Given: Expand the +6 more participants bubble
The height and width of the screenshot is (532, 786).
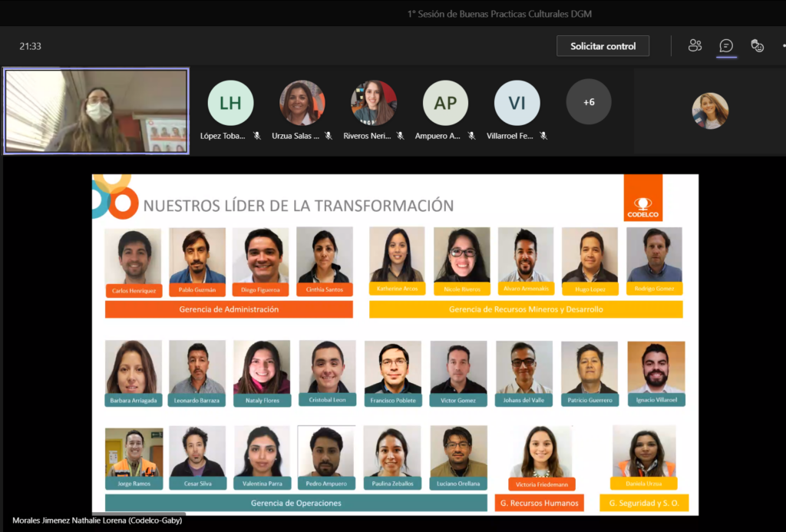Looking at the screenshot, I should pyautogui.click(x=589, y=102).
